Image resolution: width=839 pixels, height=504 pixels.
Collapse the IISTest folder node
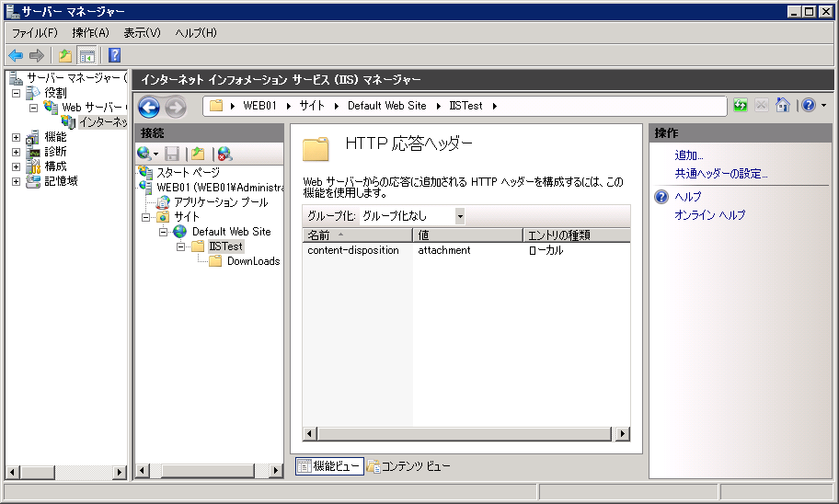tap(181, 246)
